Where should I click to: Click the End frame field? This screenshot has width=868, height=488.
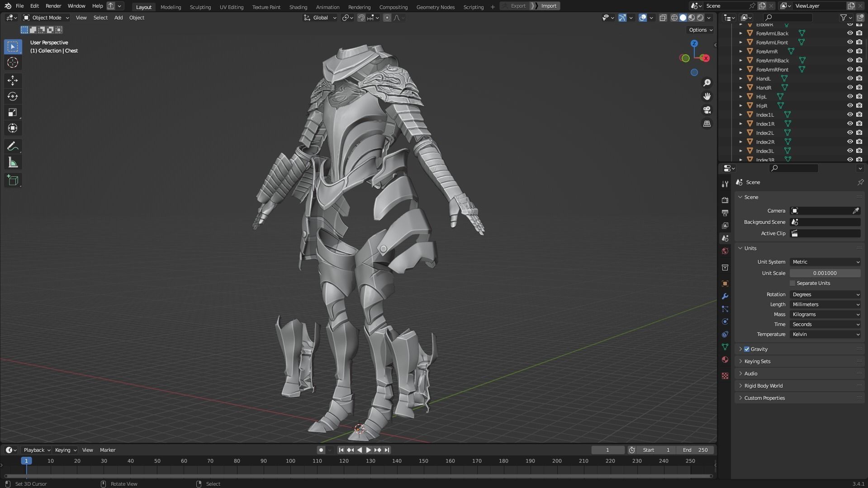point(695,450)
